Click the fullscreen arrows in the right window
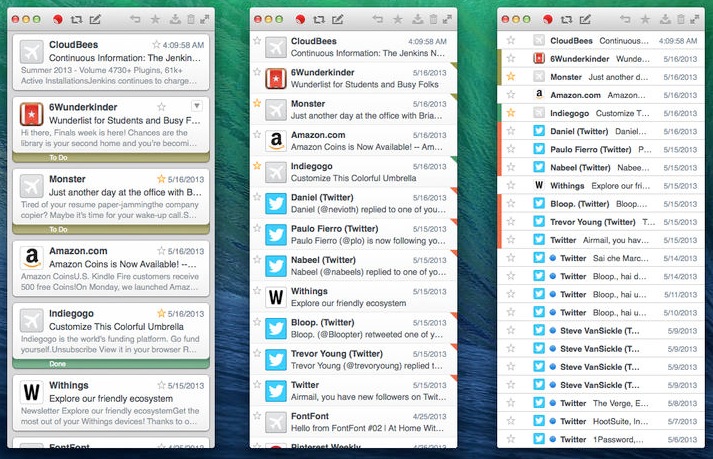Image resolution: width=713 pixels, height=459 pixels. (x=695, y=19)
